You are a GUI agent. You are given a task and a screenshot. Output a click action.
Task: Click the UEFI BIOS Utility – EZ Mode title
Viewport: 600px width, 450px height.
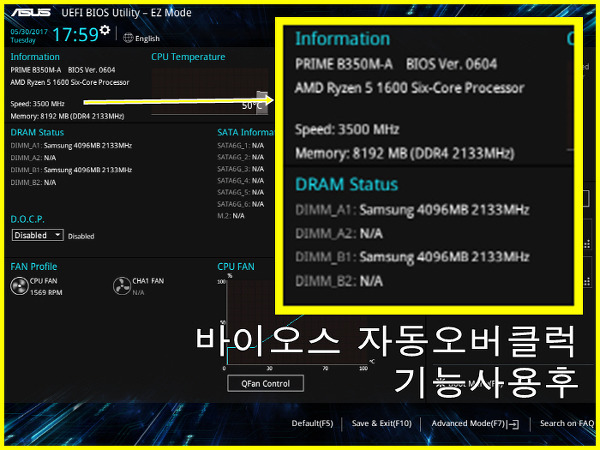(126, 13)
